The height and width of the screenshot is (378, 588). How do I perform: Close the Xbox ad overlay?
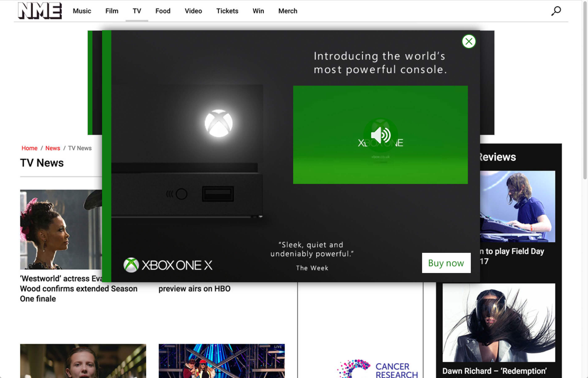point(469,42)
